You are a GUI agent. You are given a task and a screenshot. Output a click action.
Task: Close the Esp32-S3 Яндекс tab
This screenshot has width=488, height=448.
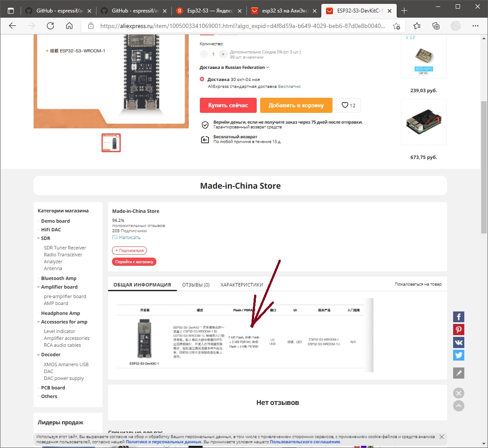click(x=239, y=11)
